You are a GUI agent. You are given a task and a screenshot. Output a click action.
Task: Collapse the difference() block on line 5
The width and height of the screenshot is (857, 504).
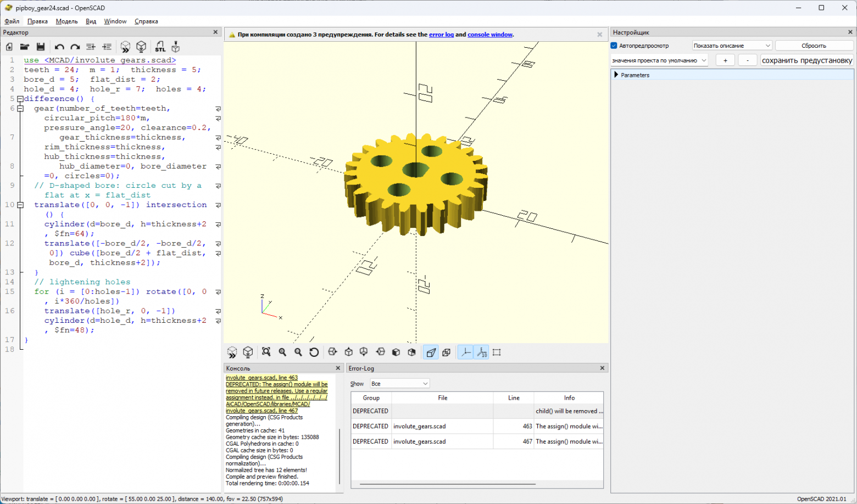click(x=20, y=99)
